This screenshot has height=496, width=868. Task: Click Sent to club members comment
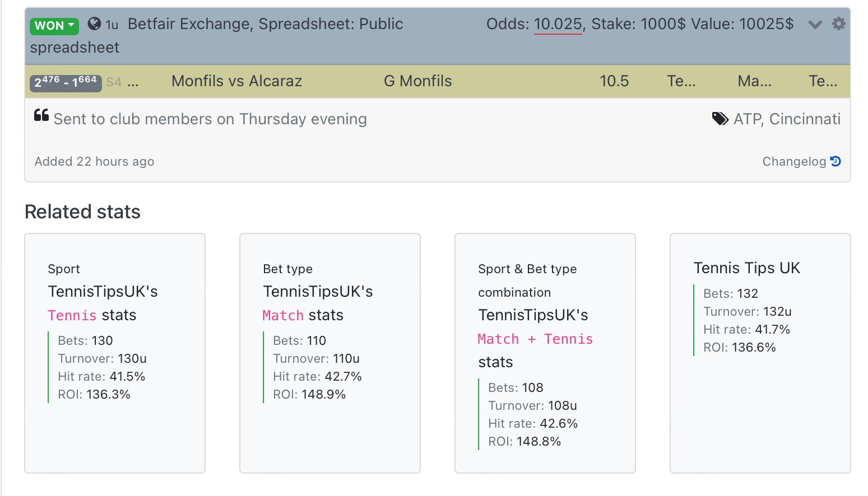210,119
